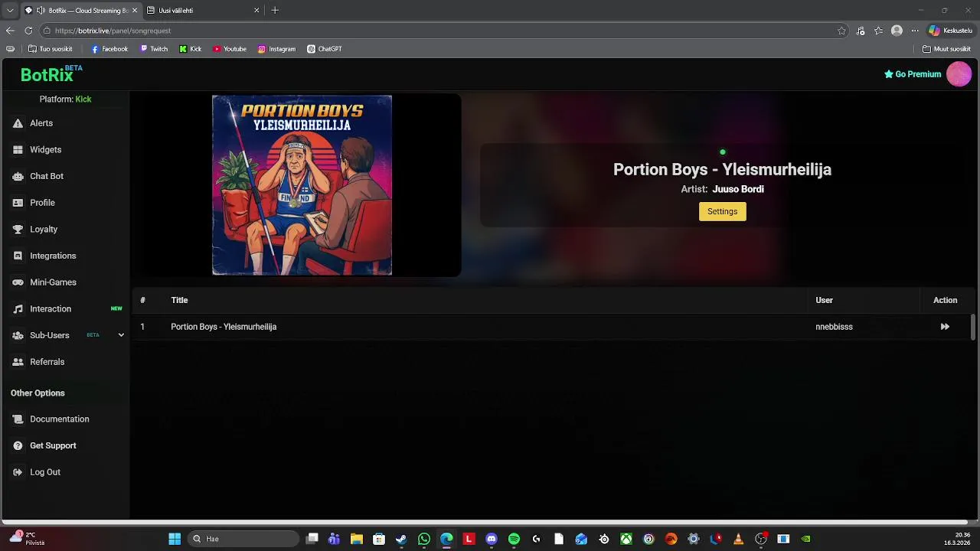Click the BotRix BETA logo
Image resolution: width=980 pixels, height=551 pixels.
[51, 74]
